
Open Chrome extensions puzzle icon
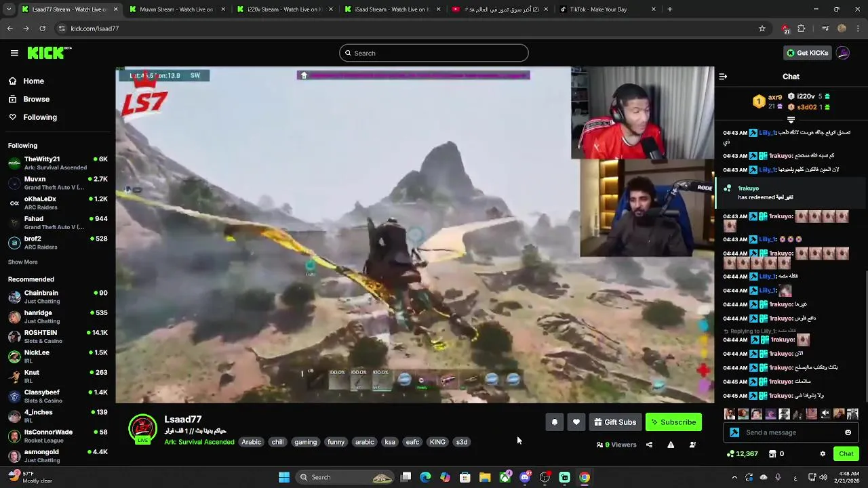[802, 28]
